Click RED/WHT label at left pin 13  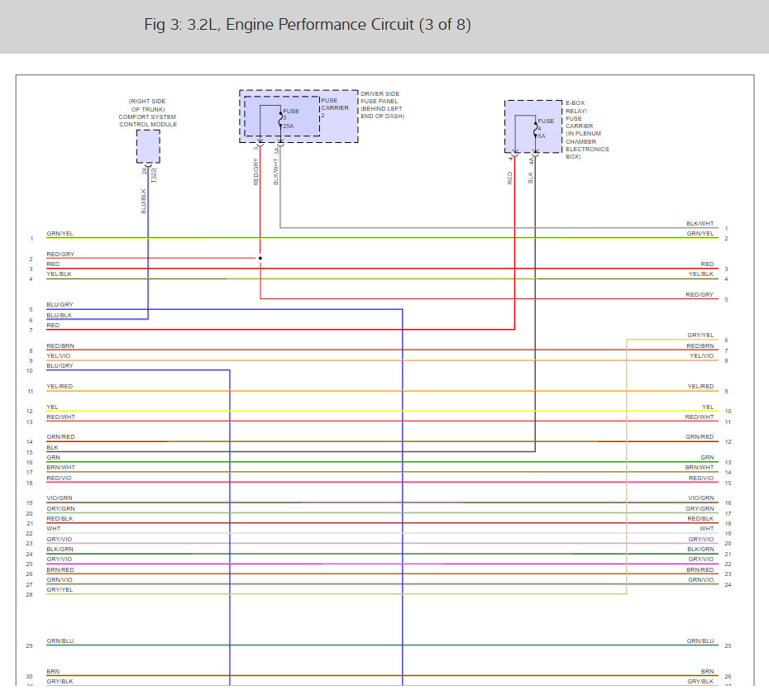click(x=61, y=417)
